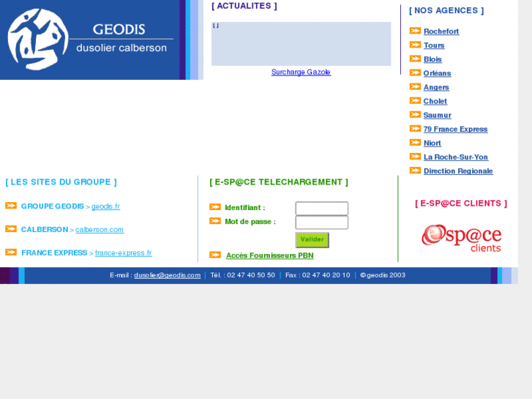532x399 pixels.
Task: Click the ©geodis 2003 footer text
Action: pos(383,275)
